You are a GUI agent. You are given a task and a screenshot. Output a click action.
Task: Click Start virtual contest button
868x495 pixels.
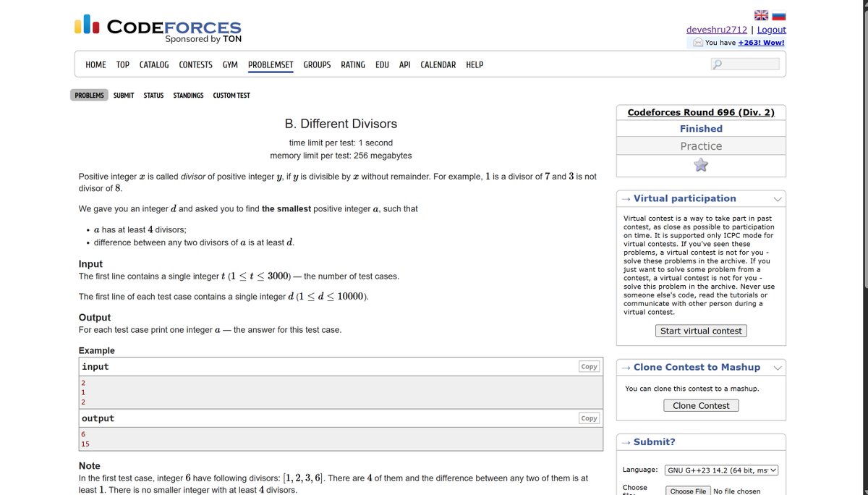tap(701, 331)
